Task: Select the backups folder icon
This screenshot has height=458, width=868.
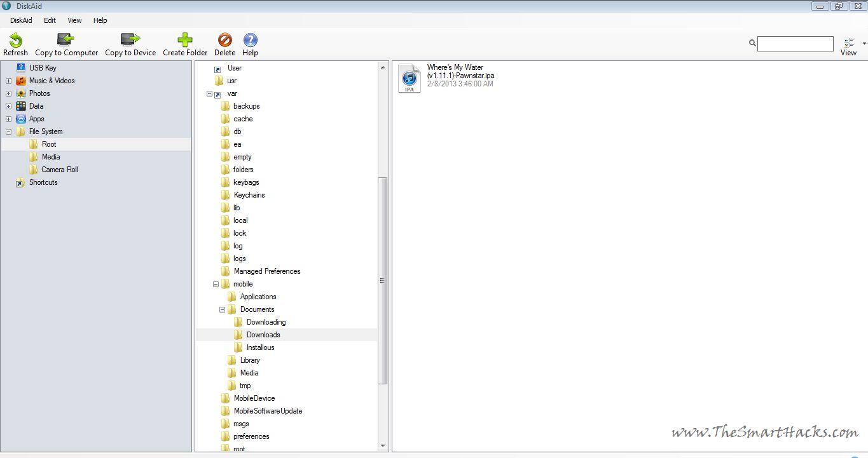Action: 225,106
